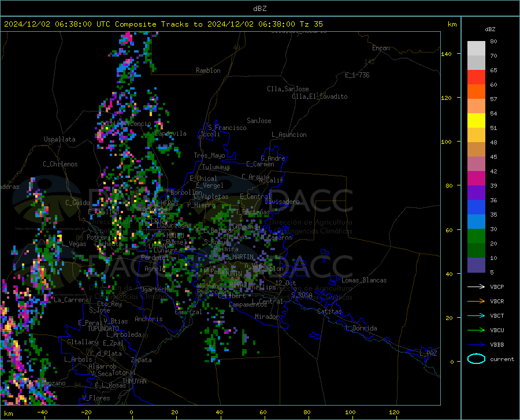Click the 'Mirador' map label
The width and height of the screenshot is (520, 420).
click(267, 317)
